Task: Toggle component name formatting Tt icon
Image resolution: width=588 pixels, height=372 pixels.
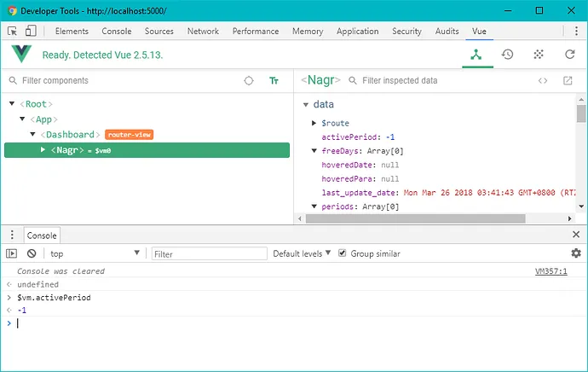Action: [274, 81]
